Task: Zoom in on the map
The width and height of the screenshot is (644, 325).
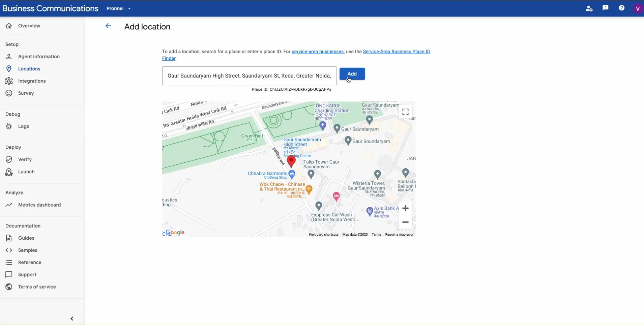Action: tap(405, 208)
